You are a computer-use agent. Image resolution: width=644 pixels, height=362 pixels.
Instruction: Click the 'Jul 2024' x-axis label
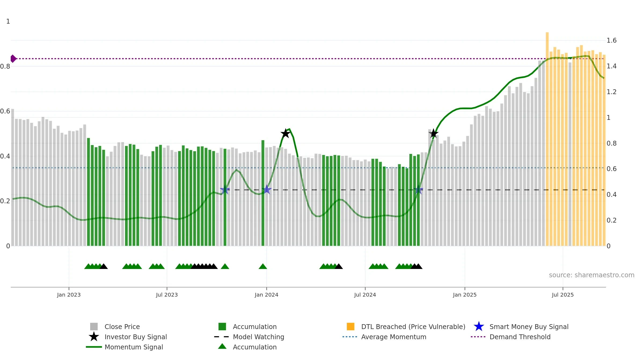point(365,295)
